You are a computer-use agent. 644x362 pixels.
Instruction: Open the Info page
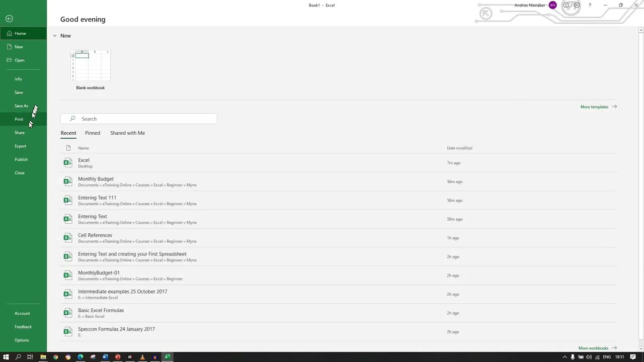tap(23, 79)
